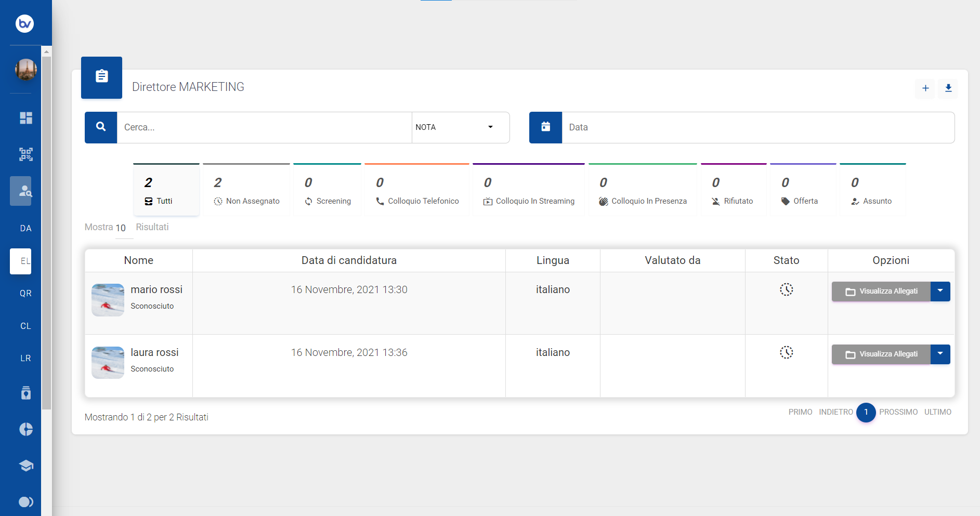980x516 pixels.
Task: Open attachment options dropdown for laura rossi
Action: [940, 354]
